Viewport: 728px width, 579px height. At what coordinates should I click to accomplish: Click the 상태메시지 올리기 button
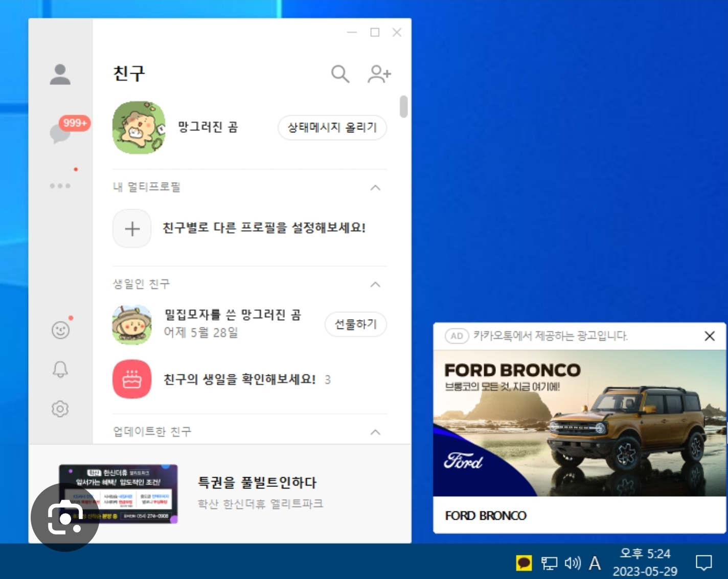(332, 127)
